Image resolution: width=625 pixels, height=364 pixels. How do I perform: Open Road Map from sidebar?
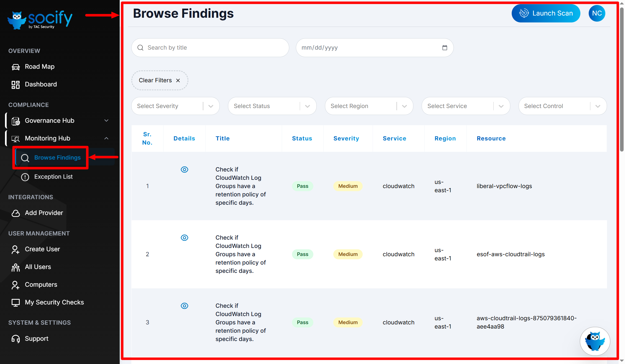tap(39, 67)
